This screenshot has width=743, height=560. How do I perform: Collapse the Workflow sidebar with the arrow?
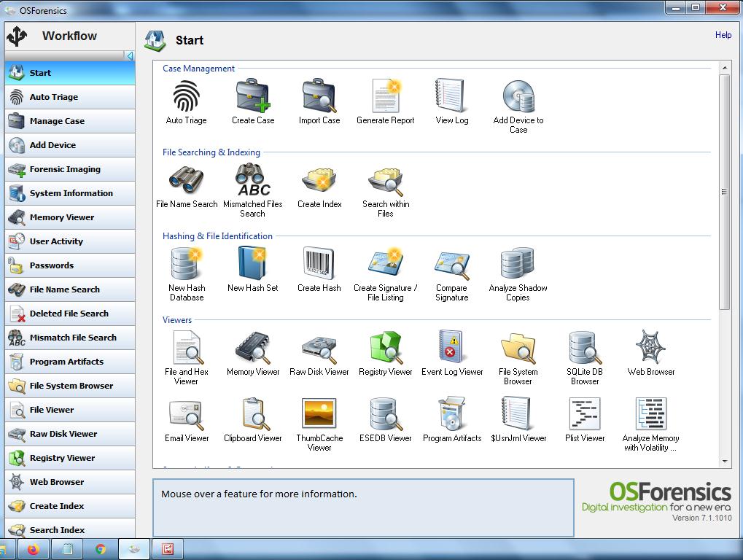coord(130,56)
